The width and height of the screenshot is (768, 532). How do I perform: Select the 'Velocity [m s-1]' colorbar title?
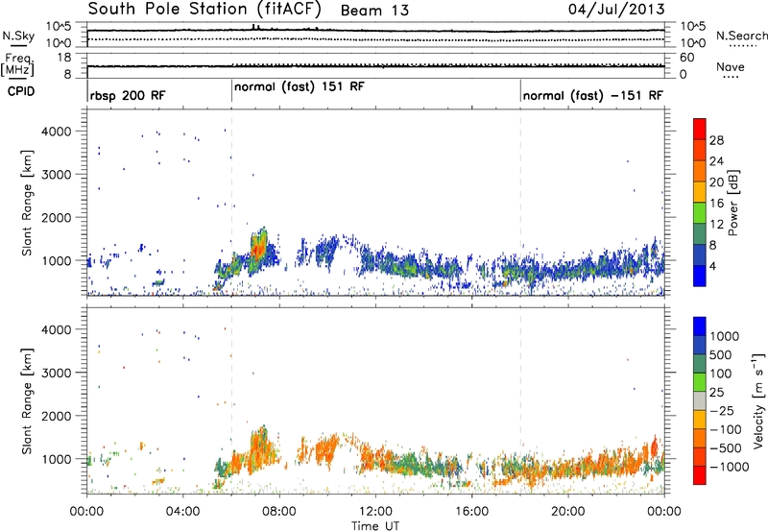coord(758,400)
